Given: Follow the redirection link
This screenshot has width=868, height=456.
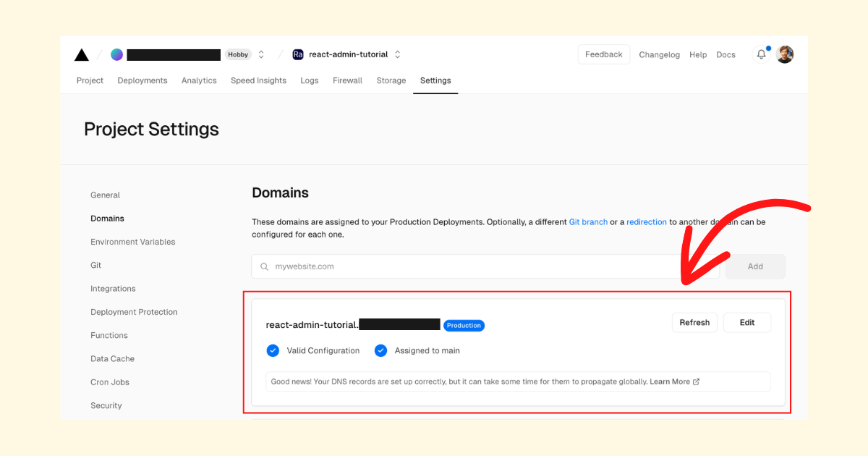Looking at the screenshot, I should point(647,222).
